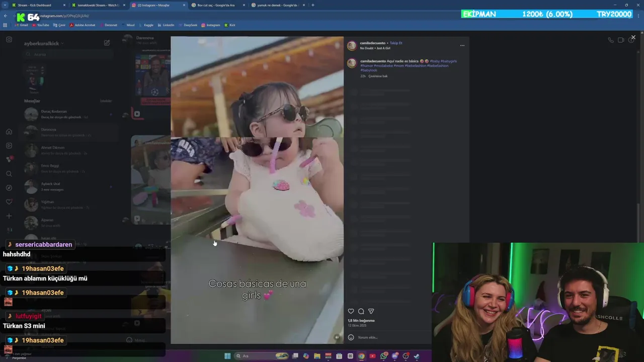Close the Instagram post overlay
Image resolution: width=644 pixels, height=362 pixels.
point(633,37)
